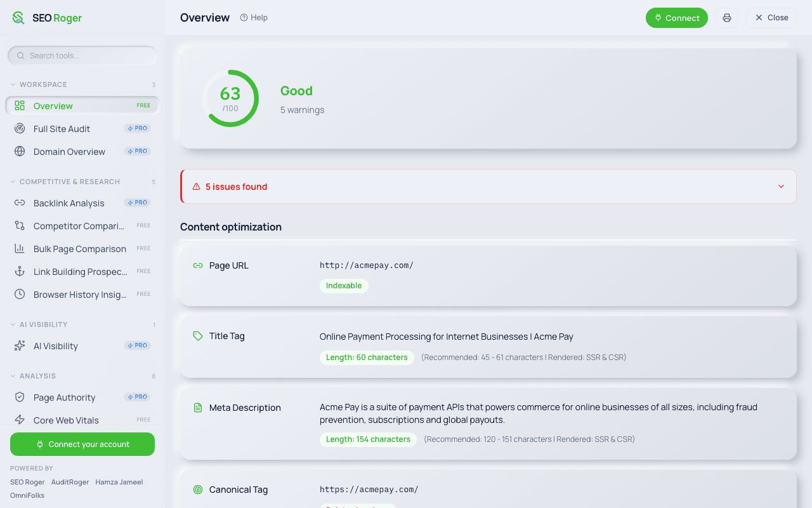The image size is (812, 508).
Task: Click the printer icon button
Action: click(x=727, y=18)
